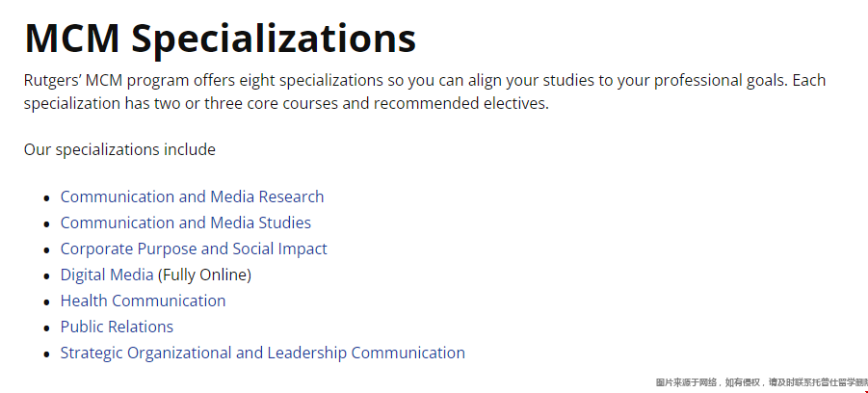Open the Digital Media specialization link

click(x=107, y=275)
